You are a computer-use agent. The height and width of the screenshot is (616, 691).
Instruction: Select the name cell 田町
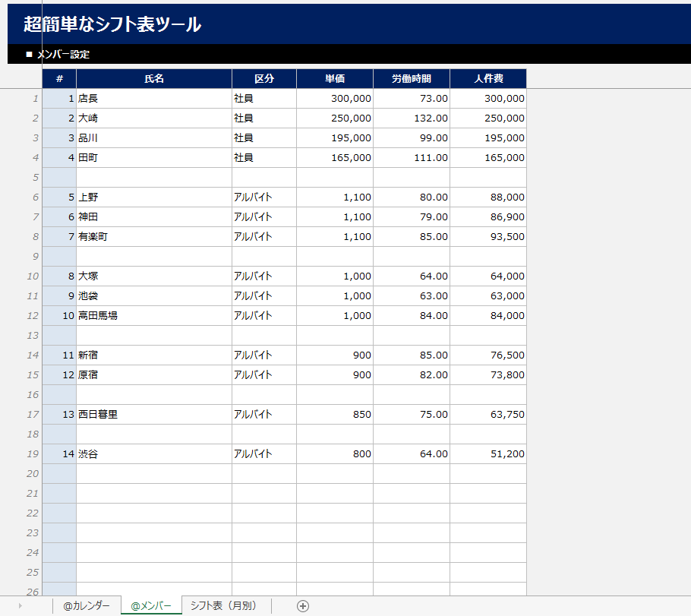154,157
